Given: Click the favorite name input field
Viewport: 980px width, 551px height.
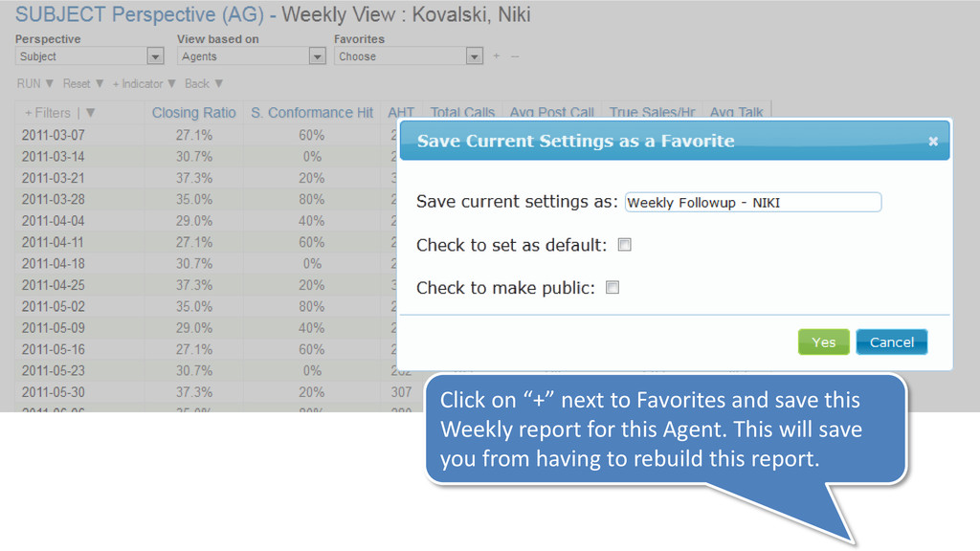Looking at the screenshot, I should click(x=753, y=203).
